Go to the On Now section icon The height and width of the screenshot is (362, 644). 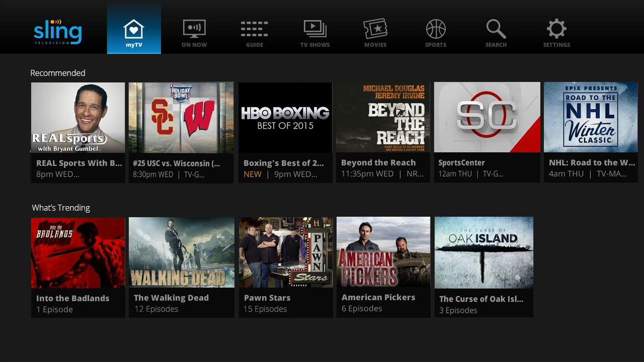tap(194, 29)
